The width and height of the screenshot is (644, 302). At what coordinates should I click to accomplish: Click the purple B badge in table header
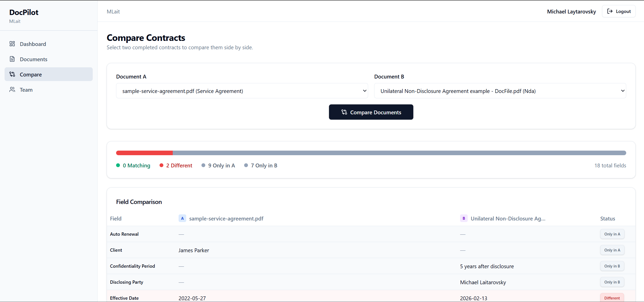tap(464, 218)
